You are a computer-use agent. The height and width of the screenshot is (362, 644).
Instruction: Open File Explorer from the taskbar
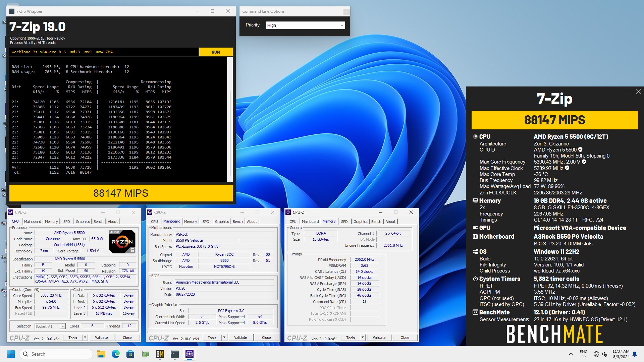101,354
